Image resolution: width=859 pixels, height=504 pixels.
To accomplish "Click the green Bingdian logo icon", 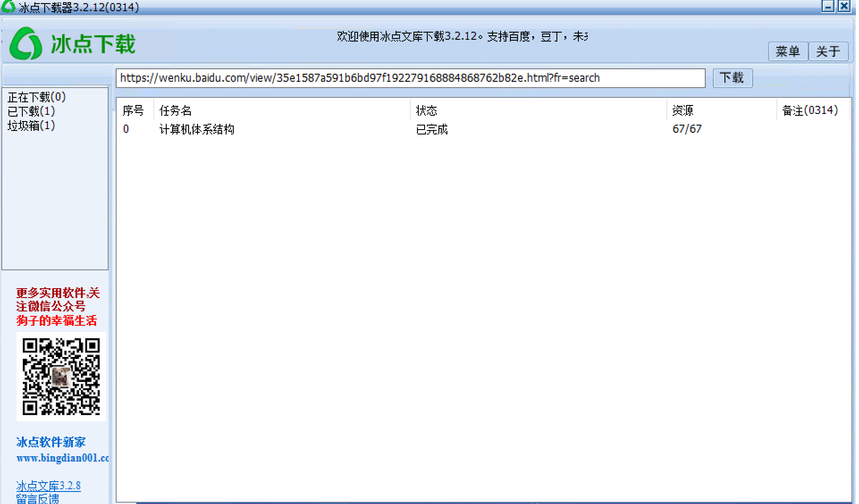I will [x=26, y=43].
